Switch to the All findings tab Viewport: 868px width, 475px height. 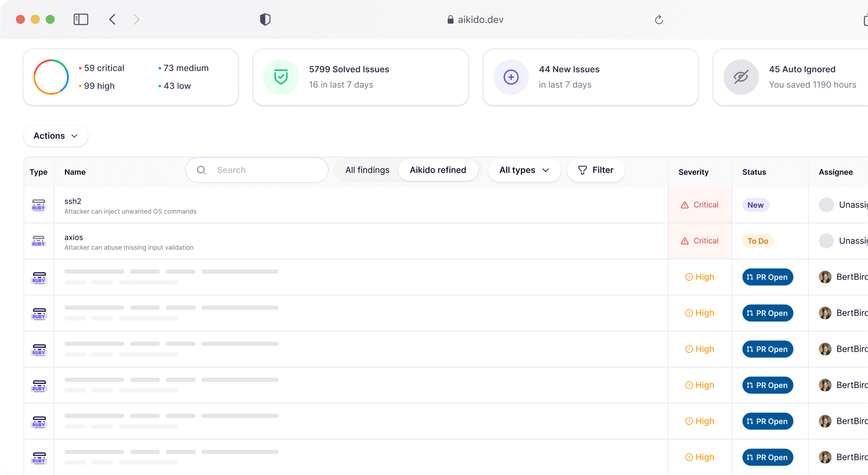click(367, 170)
